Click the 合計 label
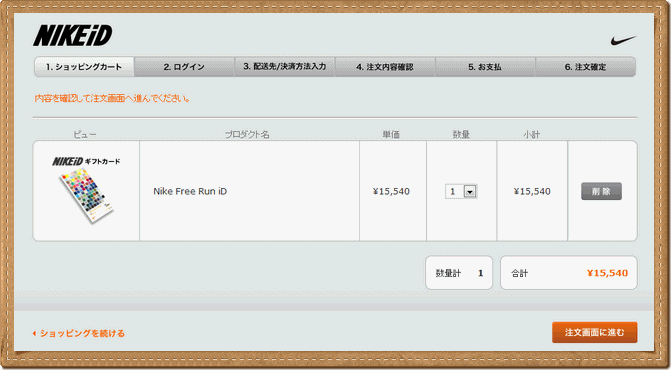This screenshot has width=671, height=370. pos(520,273)
